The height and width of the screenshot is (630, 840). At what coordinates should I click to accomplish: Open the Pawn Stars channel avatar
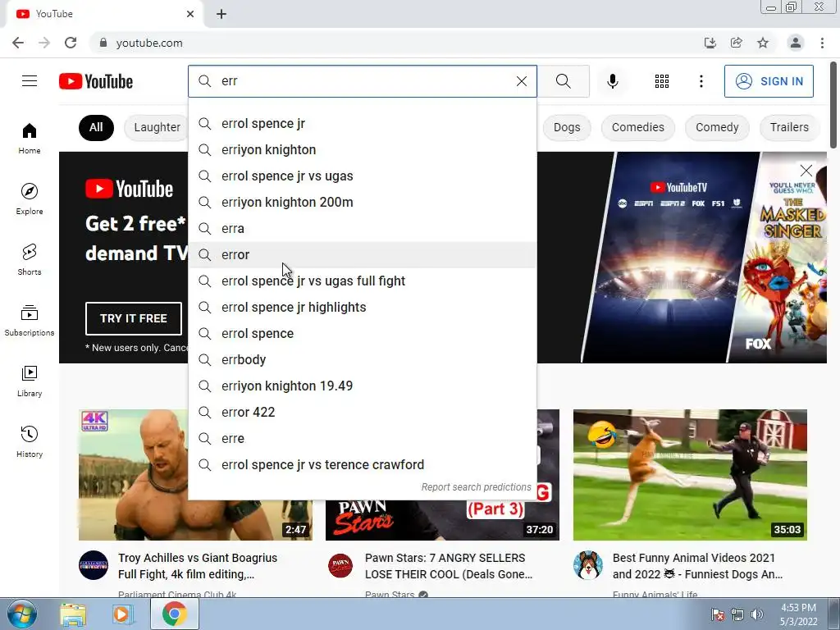(340, 565)
